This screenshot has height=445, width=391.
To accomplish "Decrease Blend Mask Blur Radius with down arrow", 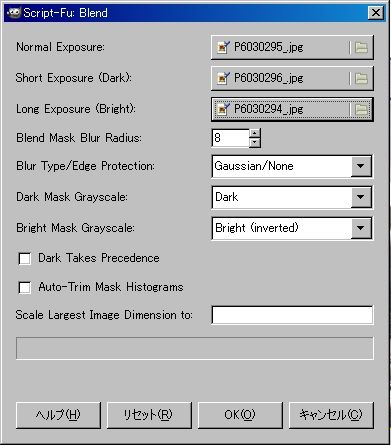I will pyautogui.click(x=255, y=142).
